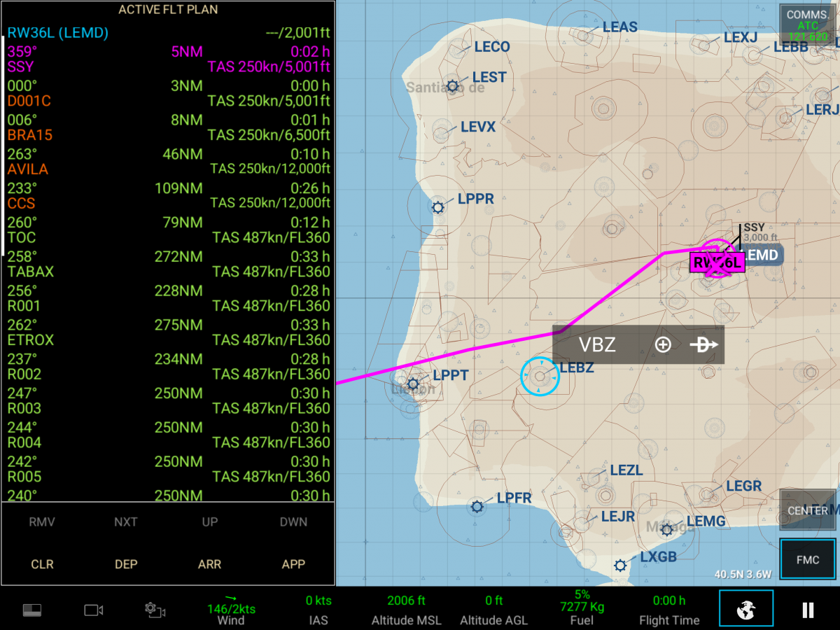Click the Fuel 7277 Kg readout

click(582, 608)
